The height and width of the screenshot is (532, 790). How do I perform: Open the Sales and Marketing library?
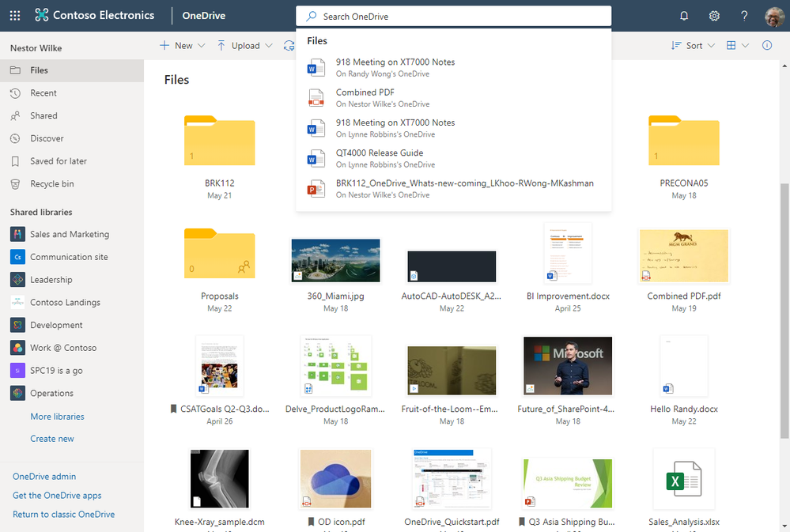(x=70, y=235)
